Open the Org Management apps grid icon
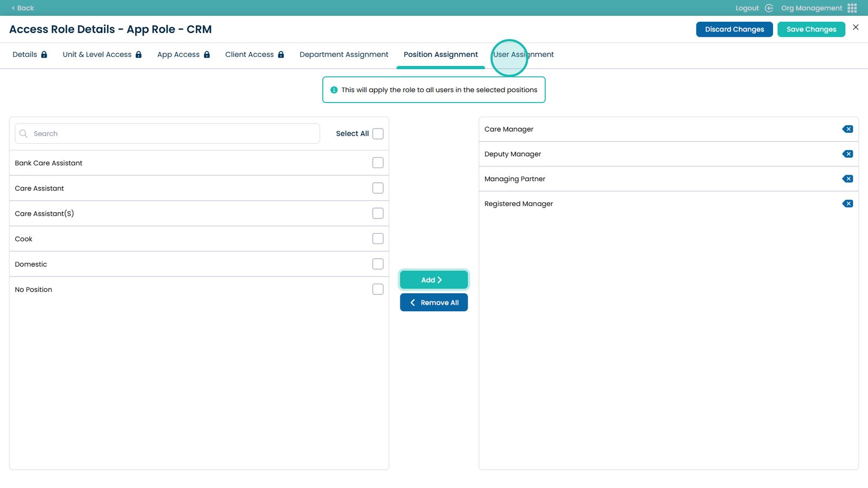Screen dimensions: 868x488 coord(852,8)
